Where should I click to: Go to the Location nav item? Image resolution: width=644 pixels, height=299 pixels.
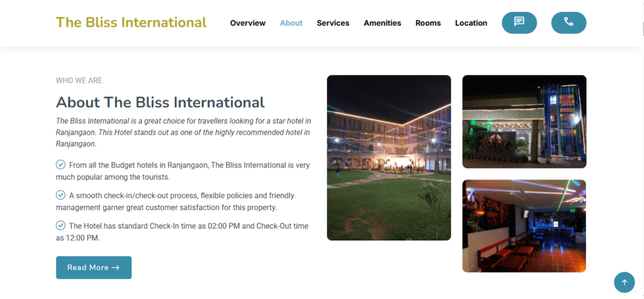click(x=471, y=23)
